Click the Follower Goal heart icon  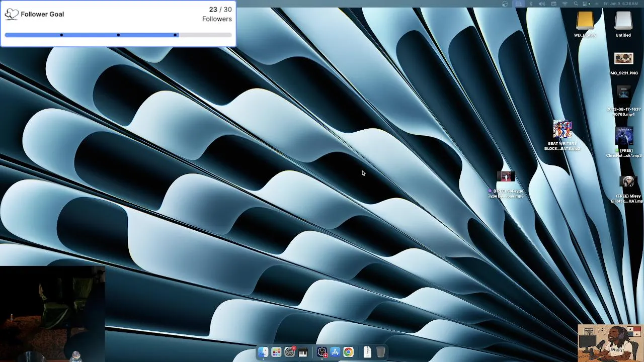[12, 14]
